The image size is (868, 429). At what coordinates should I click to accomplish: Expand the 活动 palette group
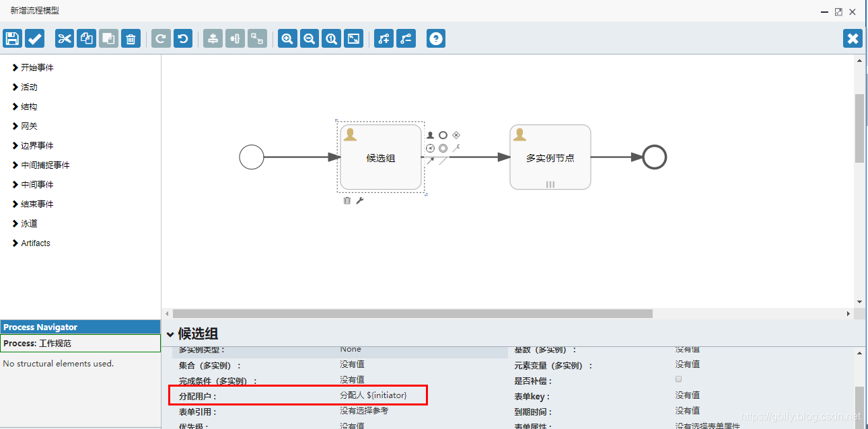pos(25,87)
